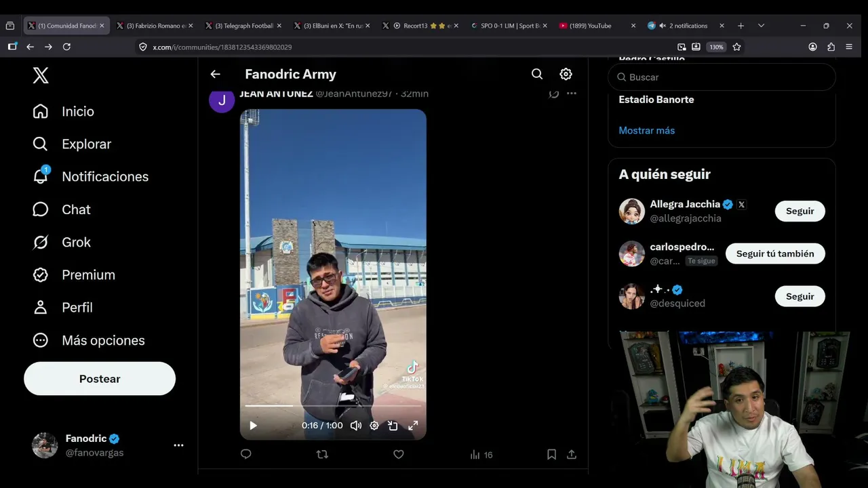868x488 pixels.
Task: Switch to ElBuni en X tab
Action: [x=332, y=26]
